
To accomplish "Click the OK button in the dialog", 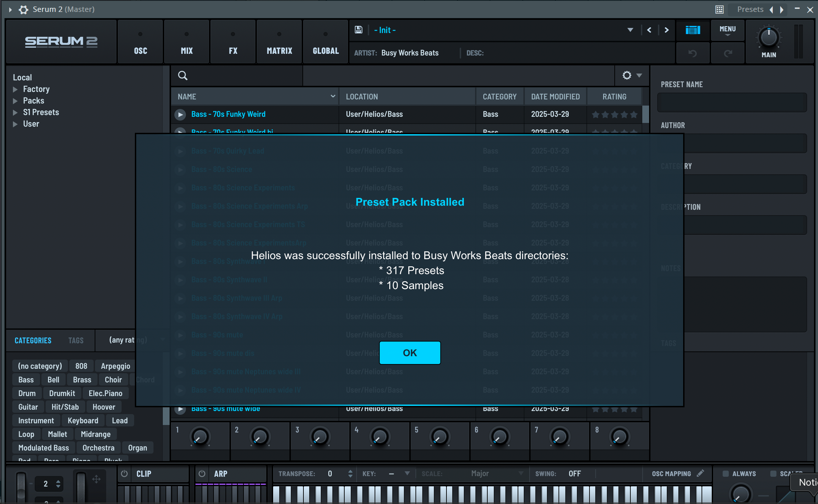I will coord(409,353).
